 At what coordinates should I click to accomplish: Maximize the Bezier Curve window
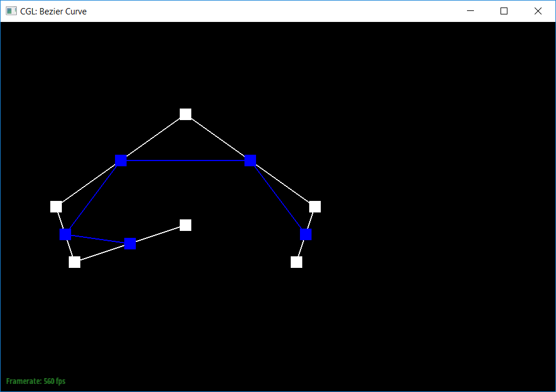coord(504,11)
